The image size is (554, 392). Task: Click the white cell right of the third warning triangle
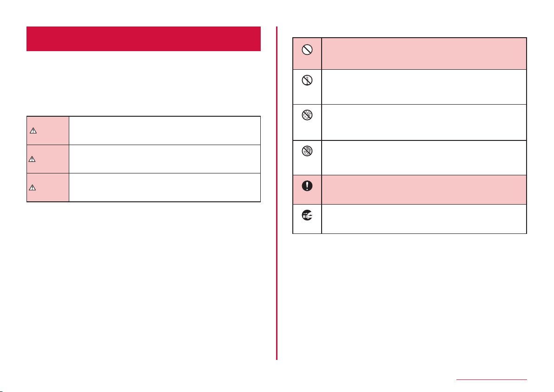click(164, 187)
